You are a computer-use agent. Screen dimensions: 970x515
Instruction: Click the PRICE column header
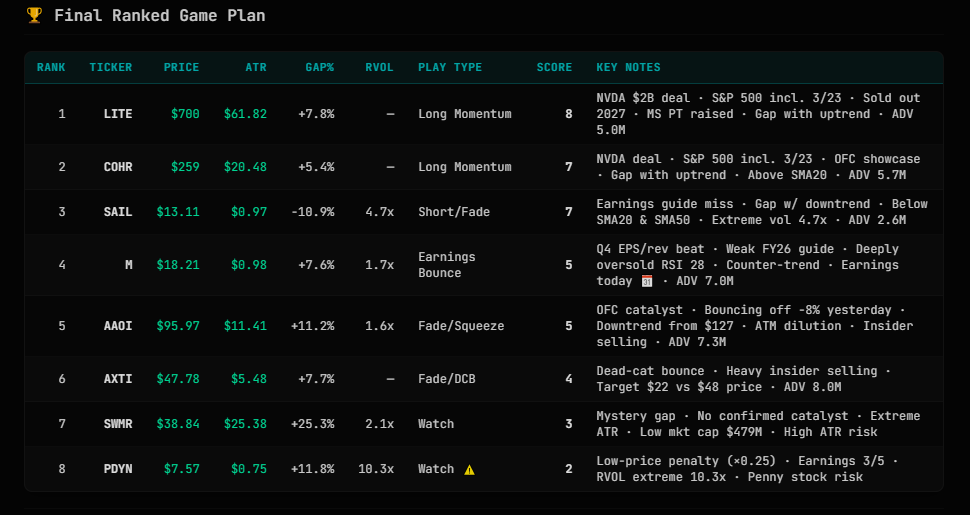coord(181,67)
